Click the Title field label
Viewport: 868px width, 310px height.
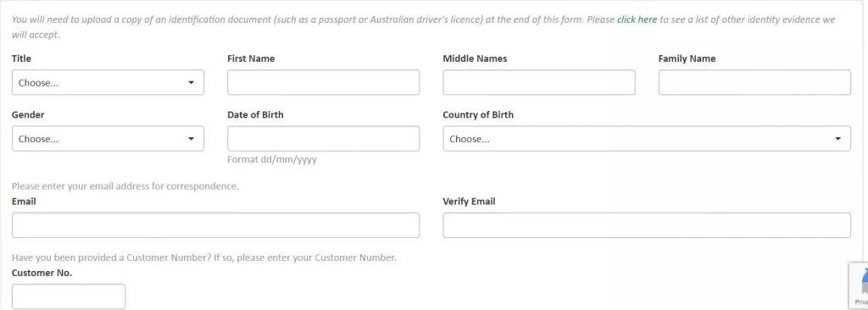tap(21, 58)
